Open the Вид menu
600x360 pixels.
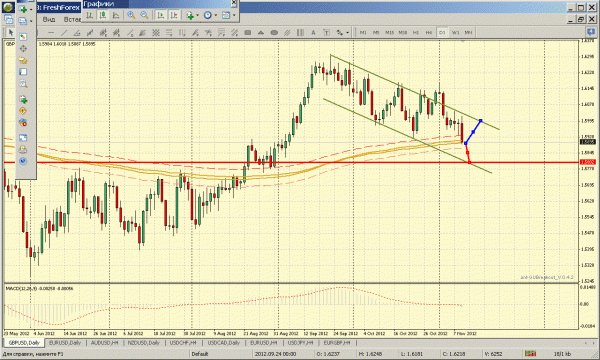(x=49, y=19)
